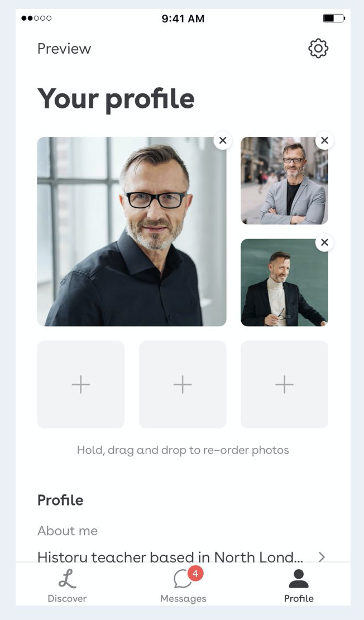Expand the About me chevron arrow
This screenshot has width=364, height=620.
(x=322, y=557)
